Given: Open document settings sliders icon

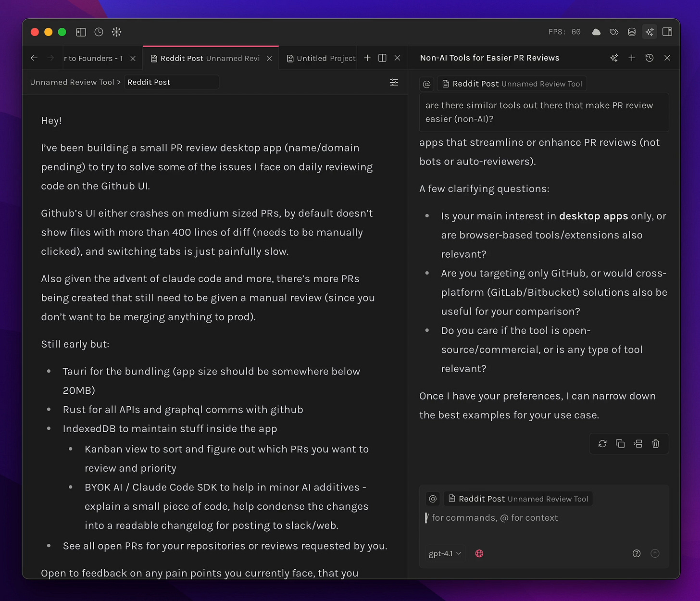Looking at the screenshot, I should point(394,82).
